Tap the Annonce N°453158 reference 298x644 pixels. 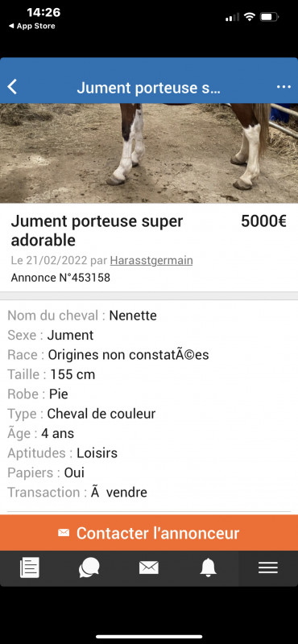(60, 278)
